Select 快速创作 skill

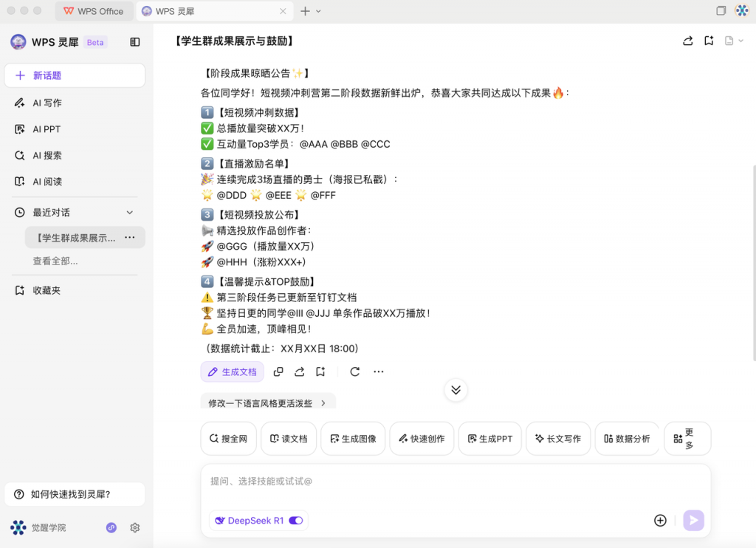pyautogui.click(x=422, y=439)
